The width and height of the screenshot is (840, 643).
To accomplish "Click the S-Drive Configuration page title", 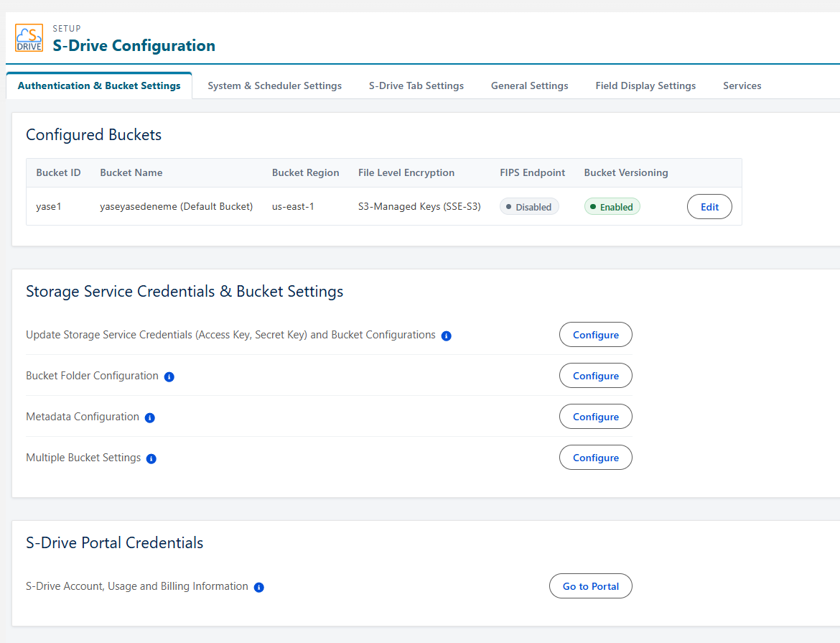I will pyautogui.click(x=134, y=45).
